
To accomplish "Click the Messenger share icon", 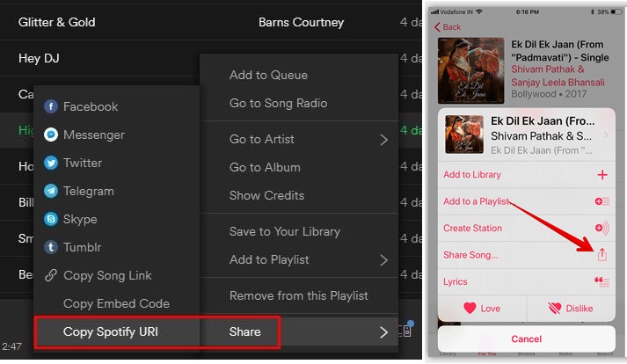I will tap(51, 135).
